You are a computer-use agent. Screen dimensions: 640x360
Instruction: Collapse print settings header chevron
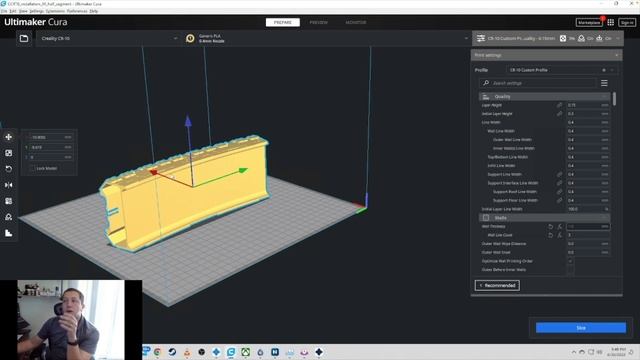[x=618, y=38]
